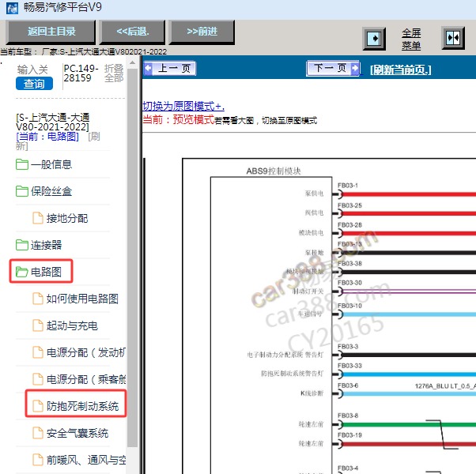476x474 pixels.
Task: Click the FB03-1 pin label
Action: pos(348,186)
